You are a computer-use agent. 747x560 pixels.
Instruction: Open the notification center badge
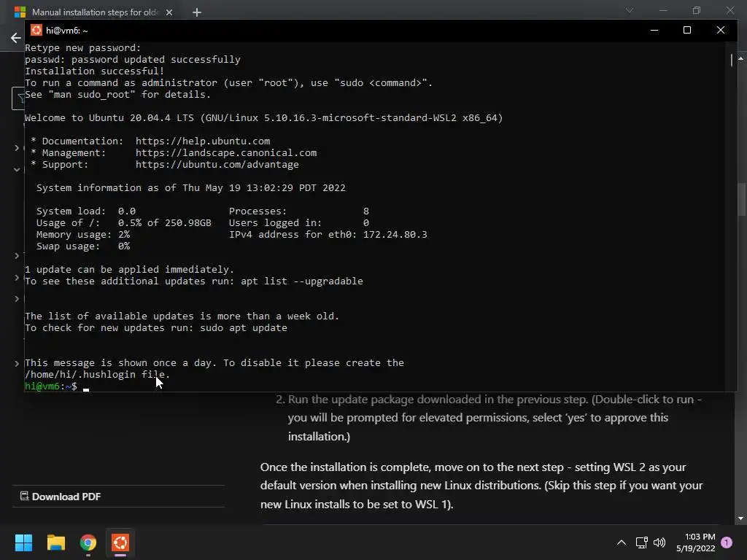[727, 542]
